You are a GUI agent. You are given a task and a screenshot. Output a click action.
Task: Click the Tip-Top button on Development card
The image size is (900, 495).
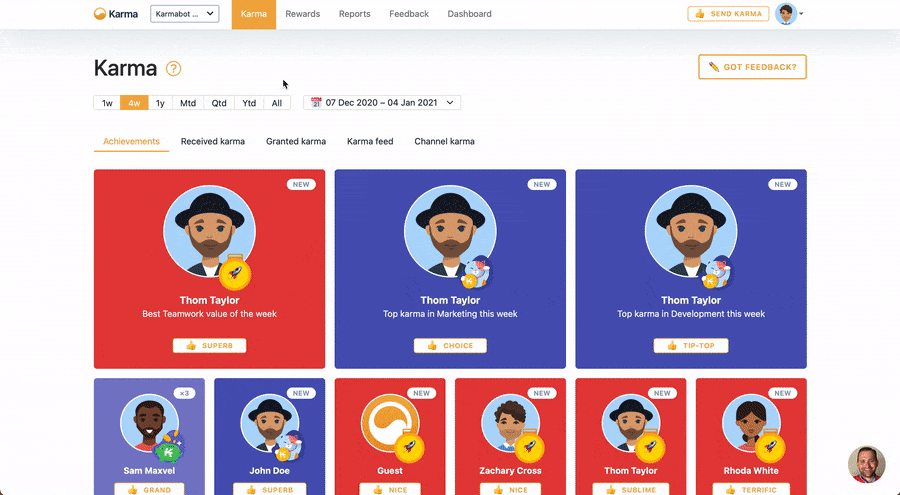[691, 346]
